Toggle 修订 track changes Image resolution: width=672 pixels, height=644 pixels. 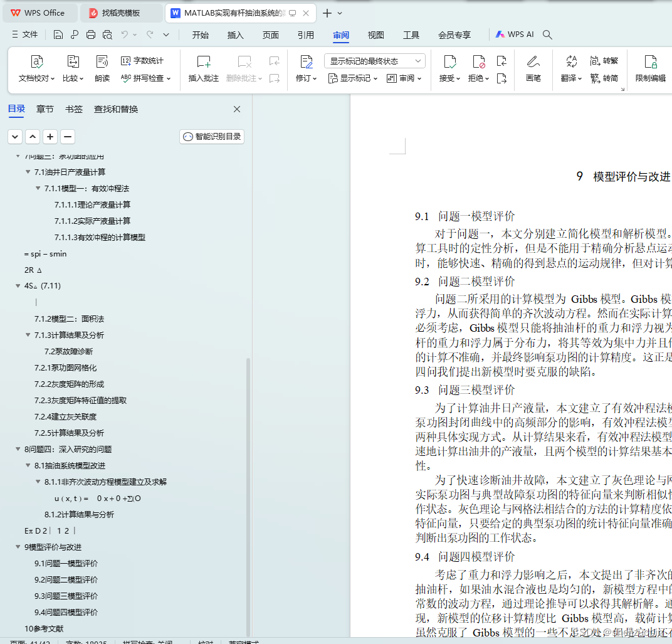[306, 68]
